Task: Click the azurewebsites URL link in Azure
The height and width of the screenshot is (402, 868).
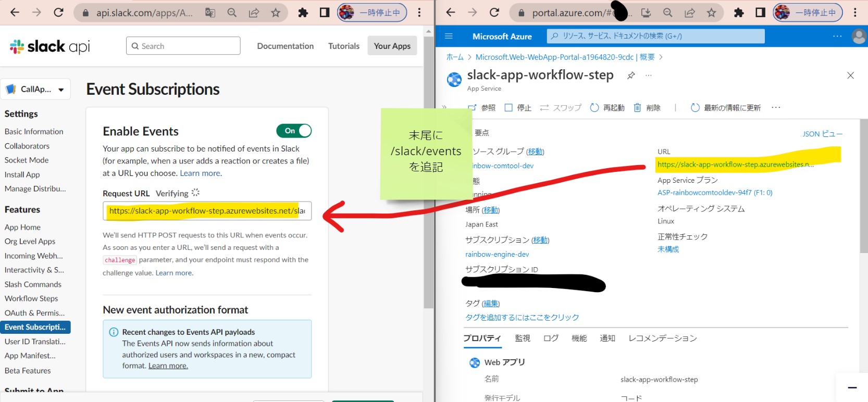Action: (735, 165)
